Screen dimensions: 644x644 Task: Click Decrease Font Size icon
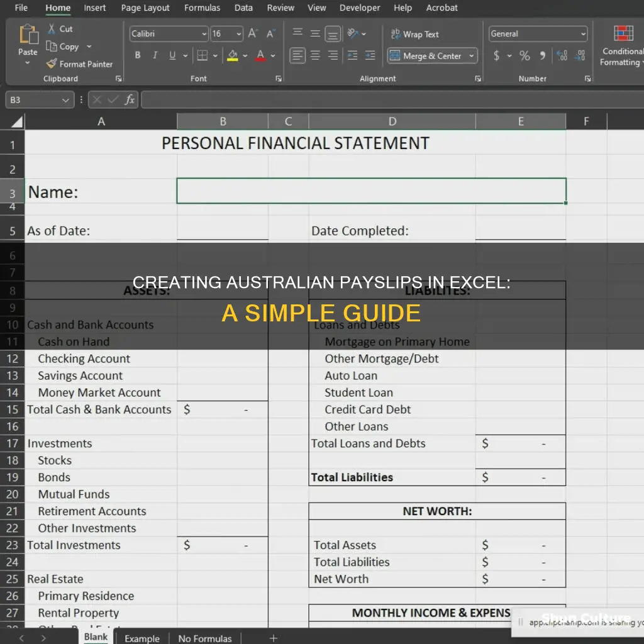(270, 34)
